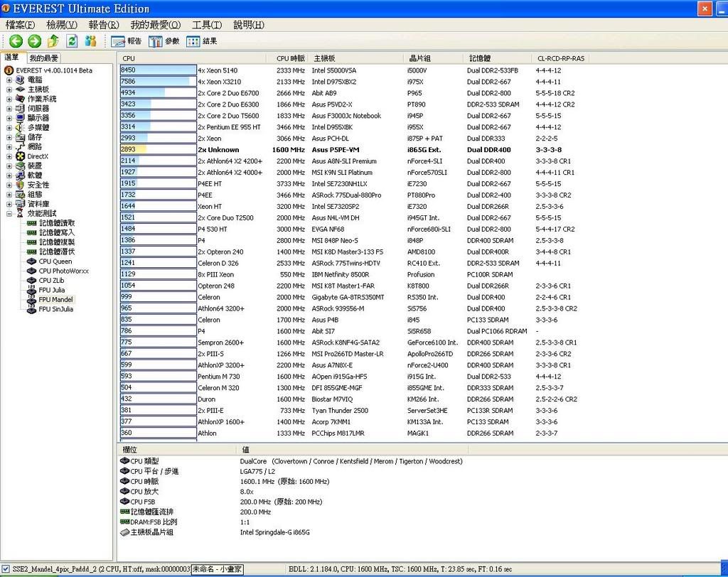Expand the 裝置 tree node

coord(9,166)
